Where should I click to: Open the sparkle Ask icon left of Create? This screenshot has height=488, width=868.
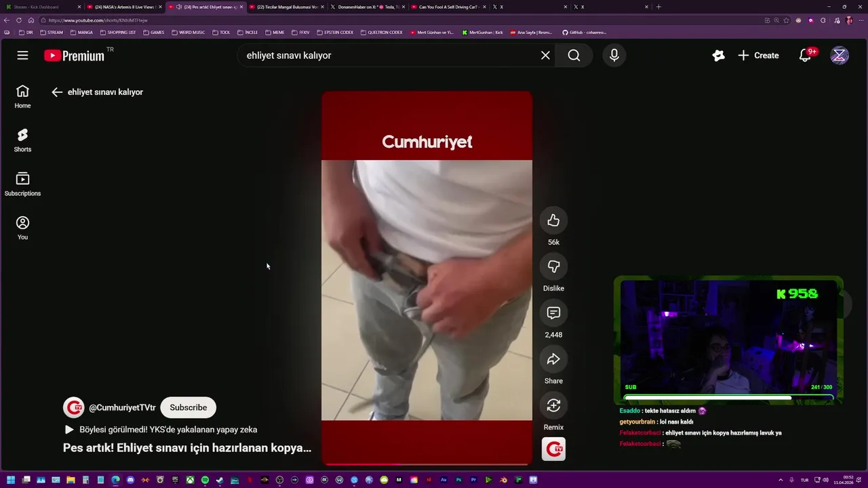[x=718, y=56]
